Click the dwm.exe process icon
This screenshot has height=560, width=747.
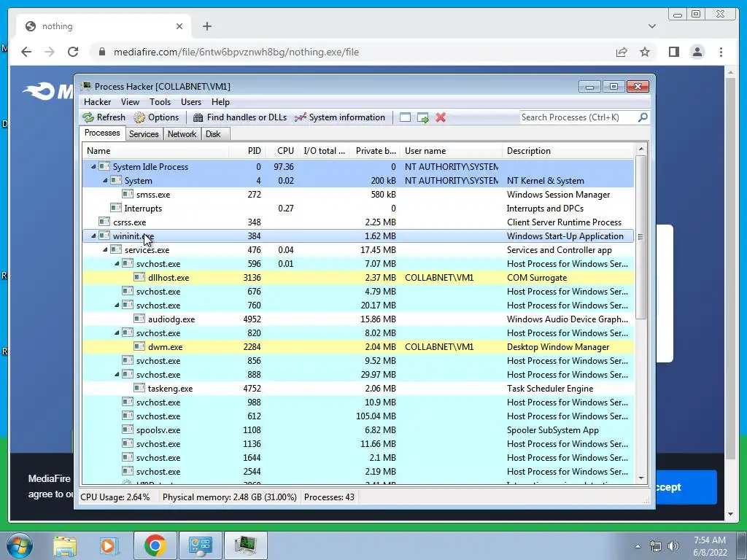point(139,346)
